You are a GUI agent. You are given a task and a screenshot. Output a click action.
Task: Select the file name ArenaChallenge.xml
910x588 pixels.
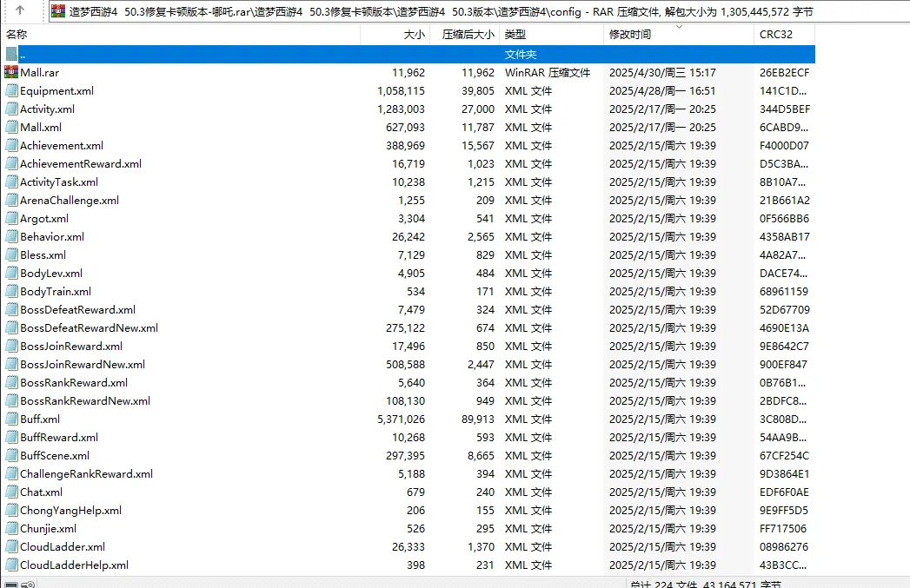pos(70,200)
